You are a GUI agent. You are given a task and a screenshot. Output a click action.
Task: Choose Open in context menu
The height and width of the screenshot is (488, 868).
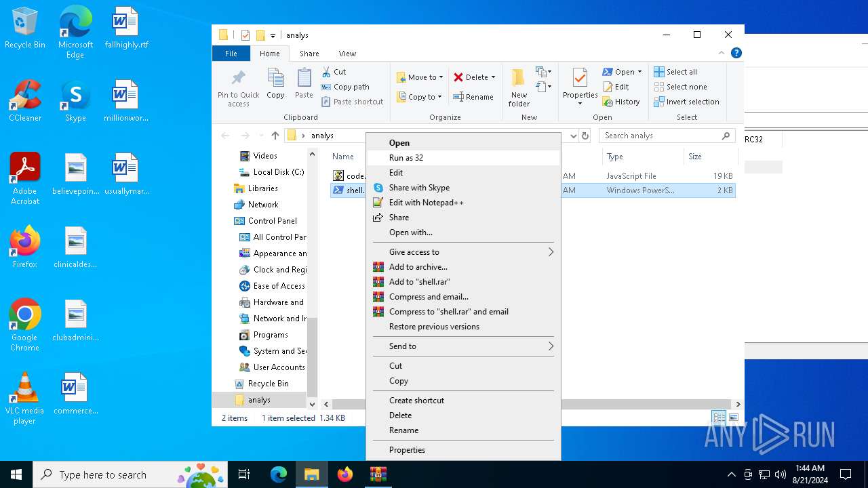(463, 142)
